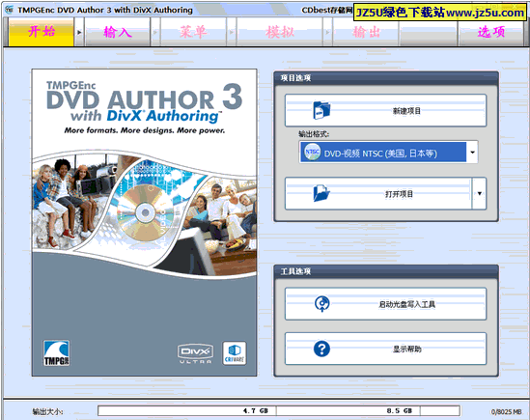Click the arrow after the 开始 tab
530x420 pixels.
coord(79,33)
